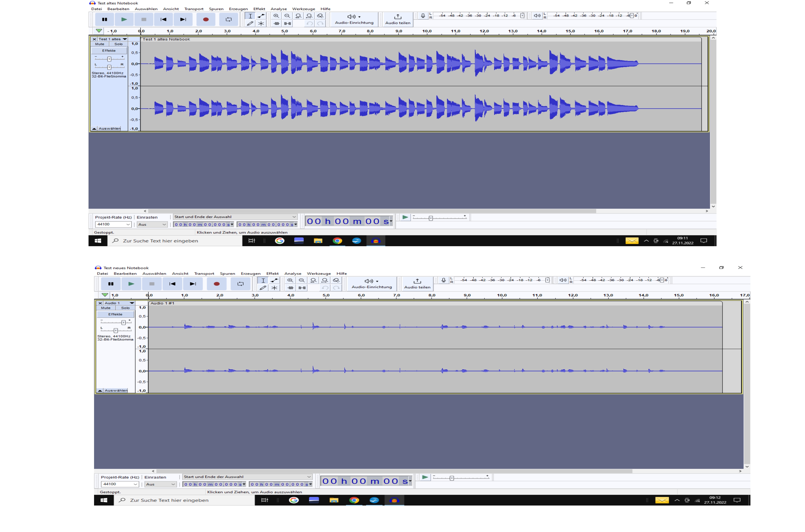This screenshot has height=532, width=805.
Task: Click Zoom In magnifier in the upper window toolbar
Action: [x=276, y=16]
